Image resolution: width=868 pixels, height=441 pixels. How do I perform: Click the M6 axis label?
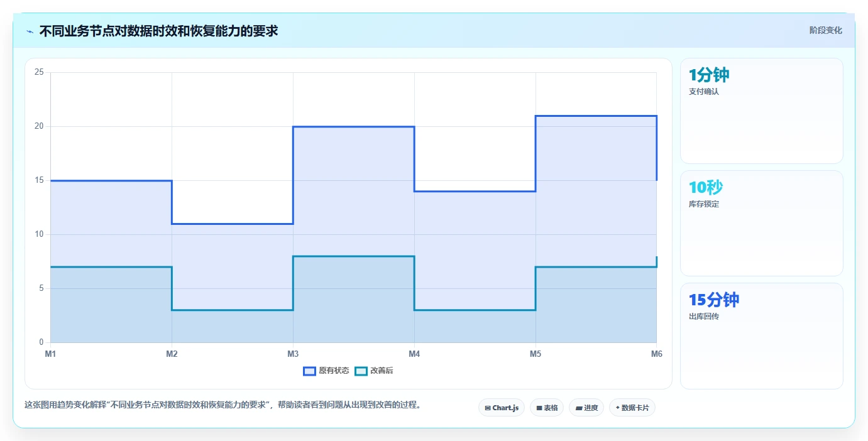pyautogui.click(x=657, y=354)
